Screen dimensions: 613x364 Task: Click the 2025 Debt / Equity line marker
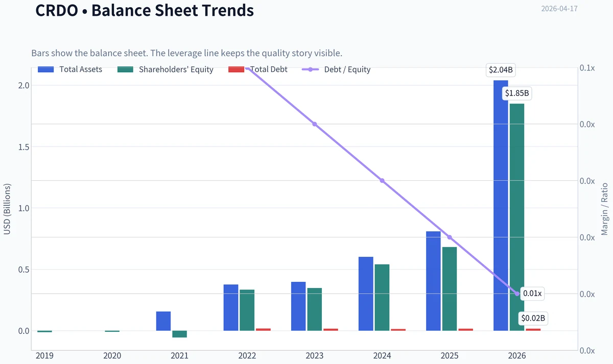click(x=450, y=237)
